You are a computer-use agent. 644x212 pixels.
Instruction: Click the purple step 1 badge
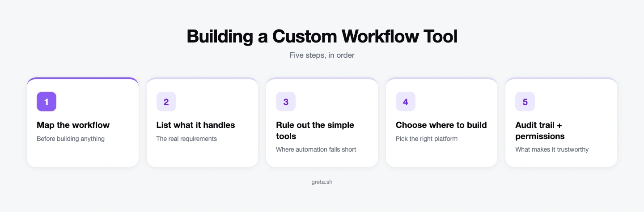pyautogui.click(x=47, y=102)
